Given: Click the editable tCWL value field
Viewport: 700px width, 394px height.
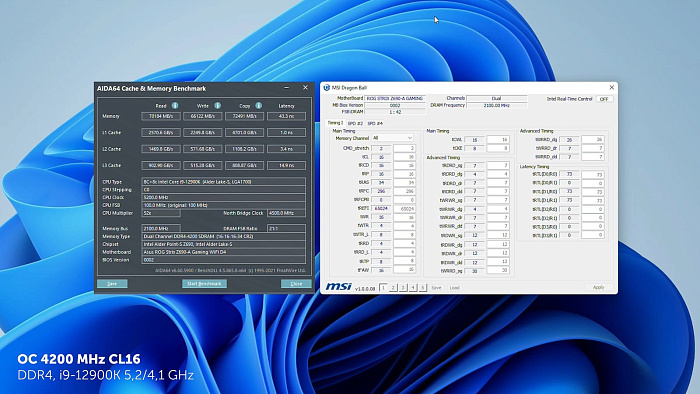Looking at the screenshot, I should pos(498,140).
